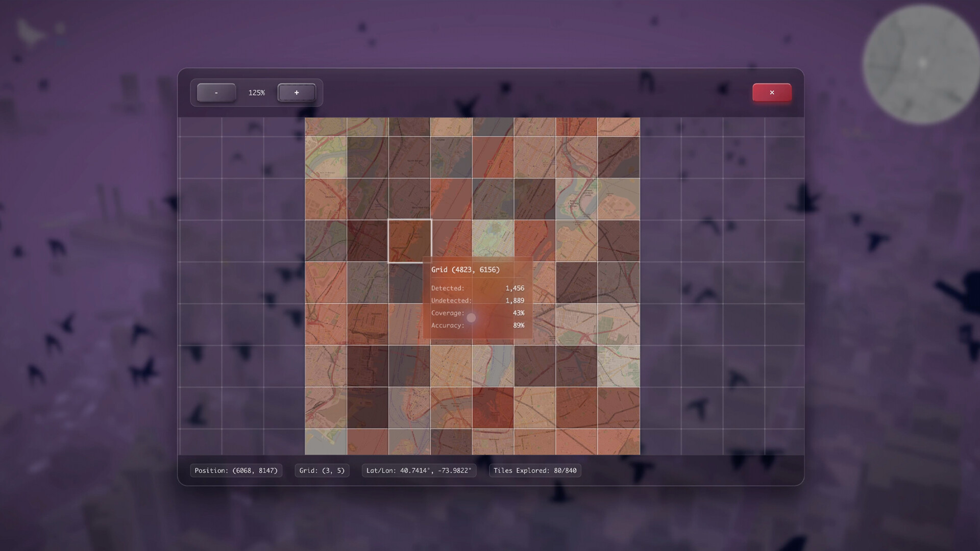Toggle the Tiles Explored counter chip
Viewport: 980px width, 551px height.
point(534,470)
